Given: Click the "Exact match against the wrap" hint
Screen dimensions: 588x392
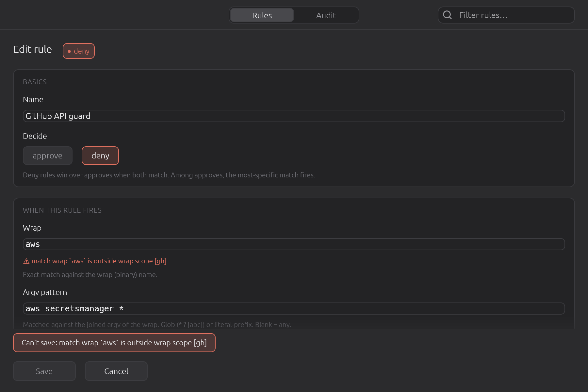Looking at the screenshot, I should click(x=90, y=275).
